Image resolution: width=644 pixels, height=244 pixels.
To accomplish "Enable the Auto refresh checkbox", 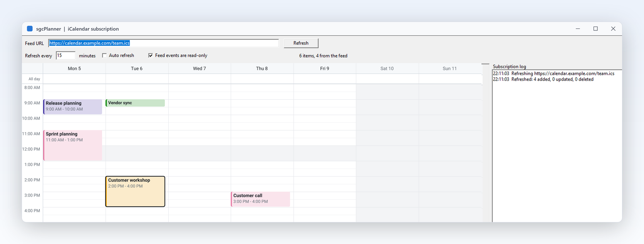I will coord(104,55).
